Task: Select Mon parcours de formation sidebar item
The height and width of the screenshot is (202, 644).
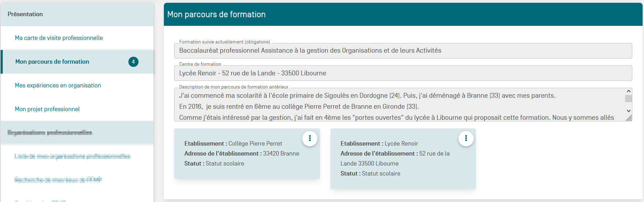Action: coord(52,62)
